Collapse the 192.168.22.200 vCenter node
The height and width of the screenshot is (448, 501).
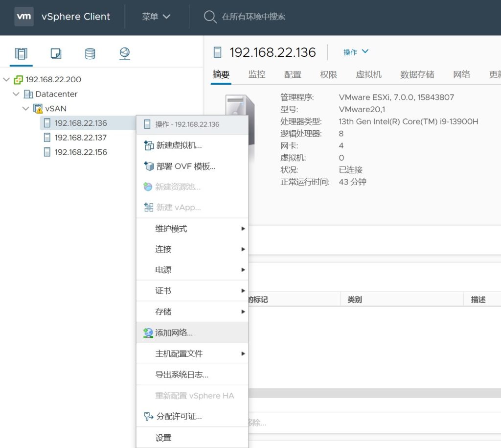(6, 79)
